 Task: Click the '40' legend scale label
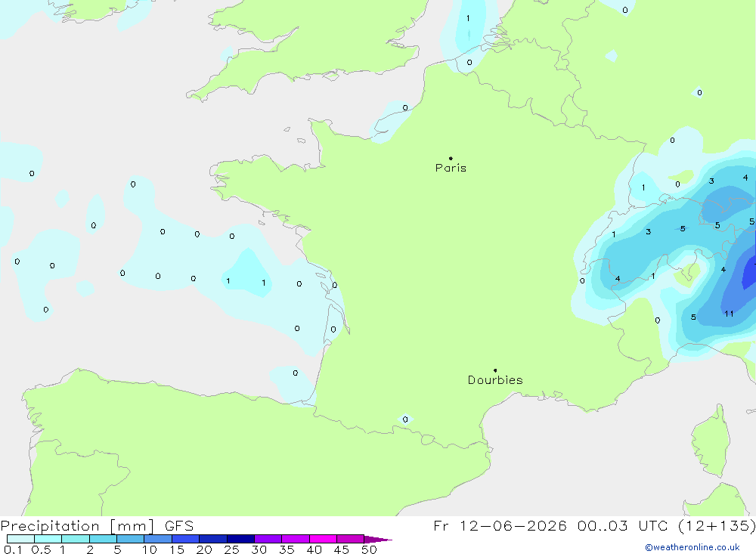[x=314, y=549]
